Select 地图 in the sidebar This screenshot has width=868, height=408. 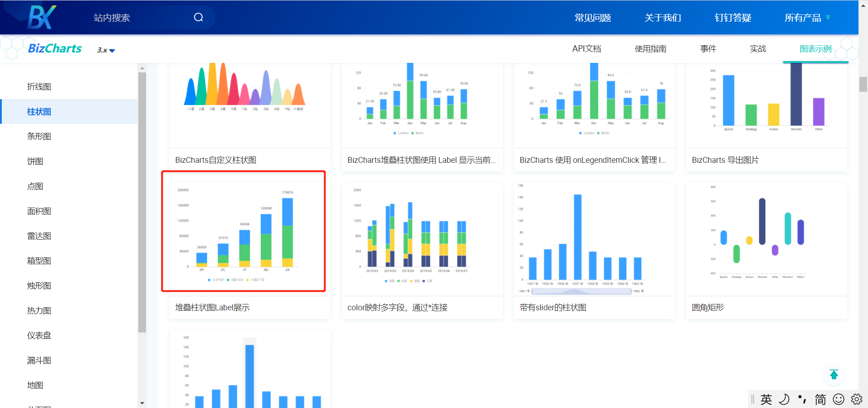[35, 385]
